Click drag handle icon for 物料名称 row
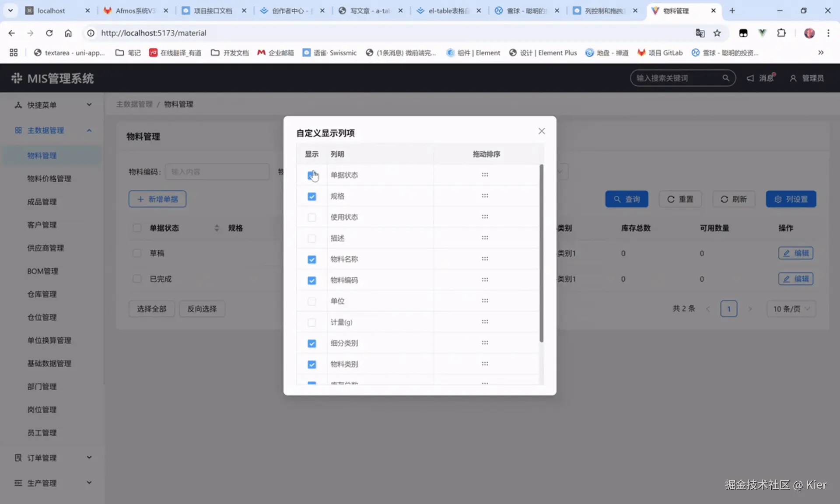 tap(485, 259)
